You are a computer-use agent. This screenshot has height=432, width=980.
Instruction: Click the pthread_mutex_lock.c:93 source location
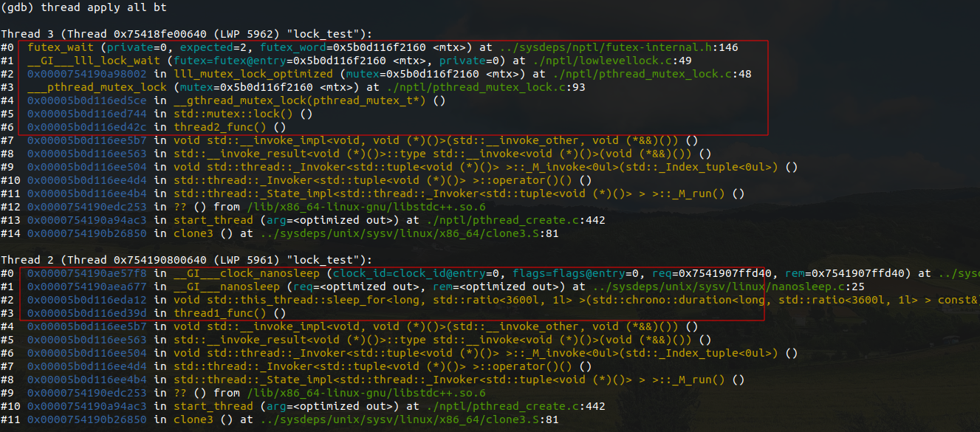(485, 87)
